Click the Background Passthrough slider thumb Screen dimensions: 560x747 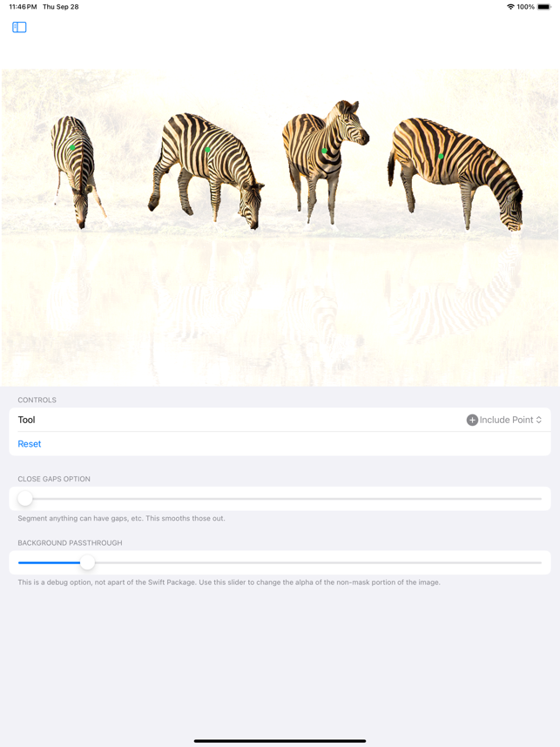tap(87, 562)
